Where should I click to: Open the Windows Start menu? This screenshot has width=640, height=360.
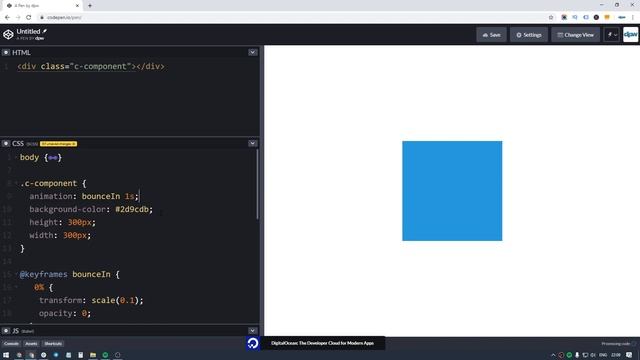(6, 355)
